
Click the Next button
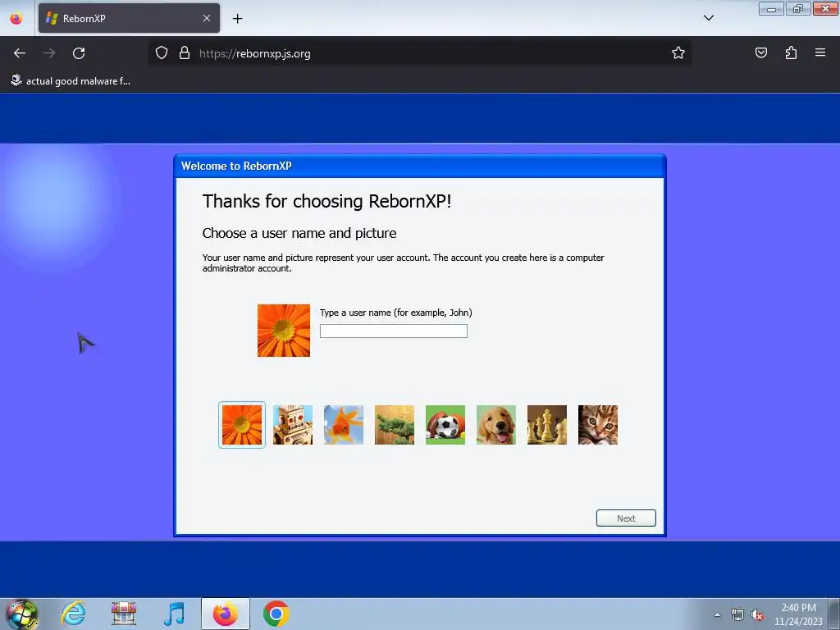[626, 518]
